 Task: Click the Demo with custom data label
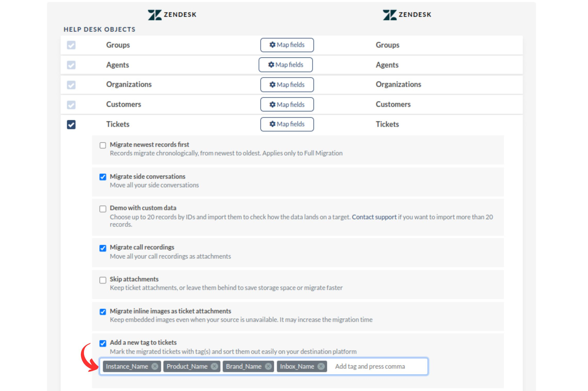coord(143,208)
